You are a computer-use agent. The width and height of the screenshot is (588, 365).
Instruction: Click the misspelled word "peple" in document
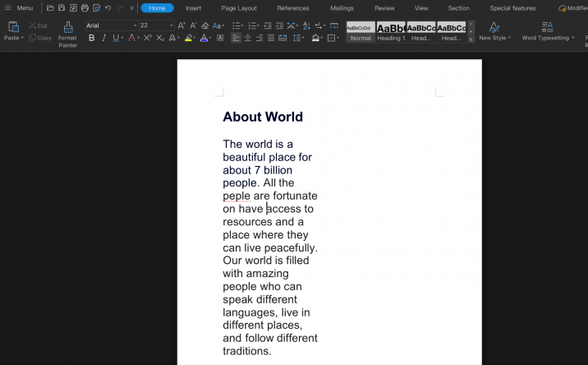237,196
